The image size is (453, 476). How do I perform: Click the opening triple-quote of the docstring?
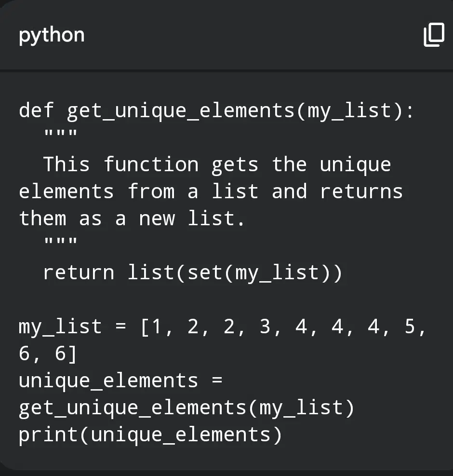[61, 133]
